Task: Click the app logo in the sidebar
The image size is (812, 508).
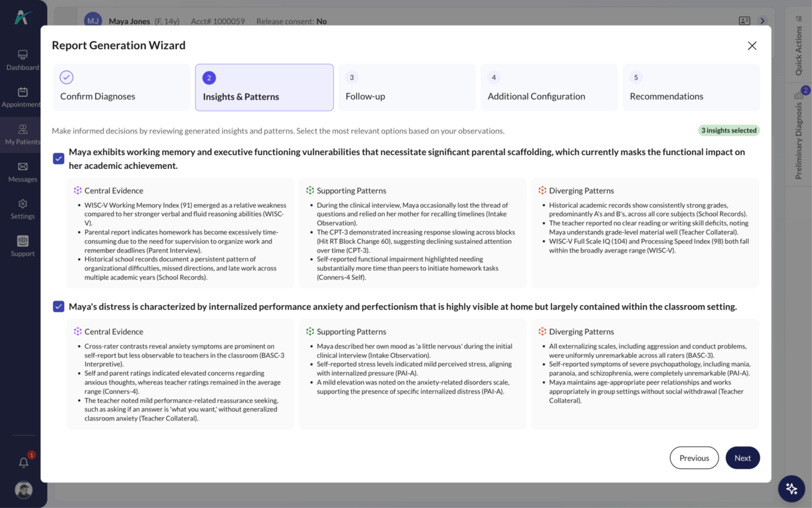Action: (x=22, y=18)
